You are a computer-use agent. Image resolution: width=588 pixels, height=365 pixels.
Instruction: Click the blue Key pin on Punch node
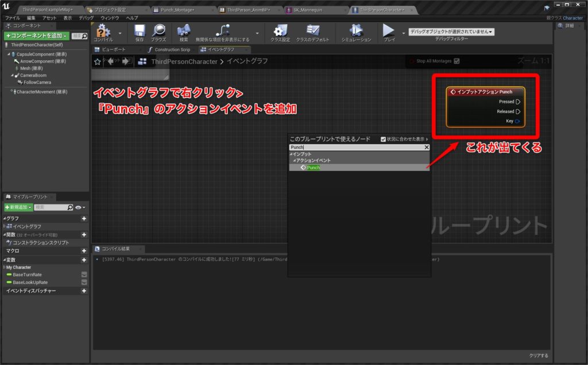(x=517, y=121)
